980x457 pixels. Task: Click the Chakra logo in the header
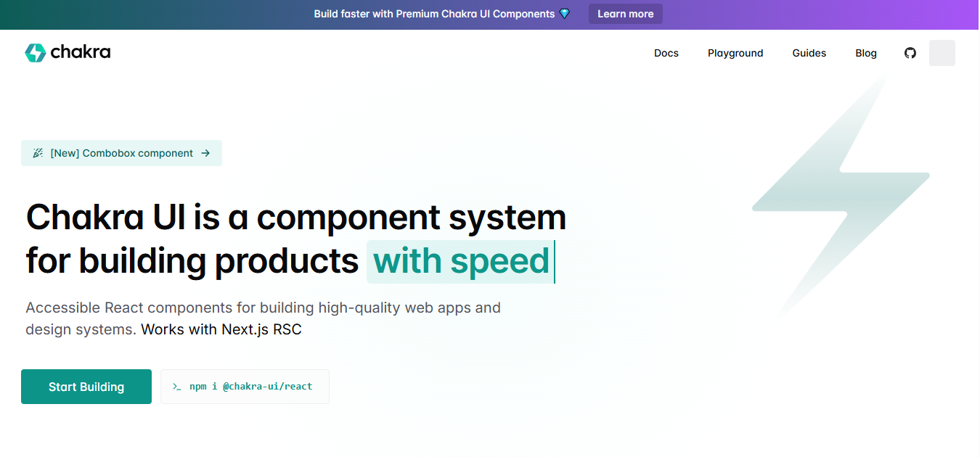point(68,52)
